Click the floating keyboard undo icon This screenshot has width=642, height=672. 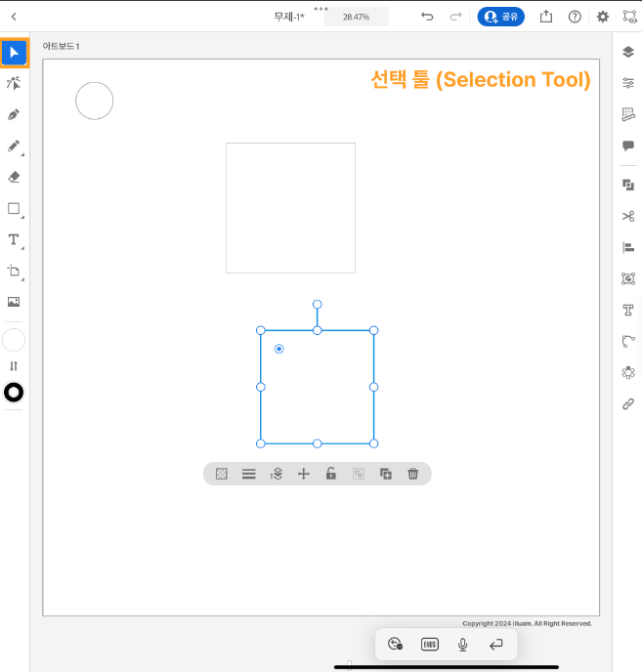(x=395, y=644)
